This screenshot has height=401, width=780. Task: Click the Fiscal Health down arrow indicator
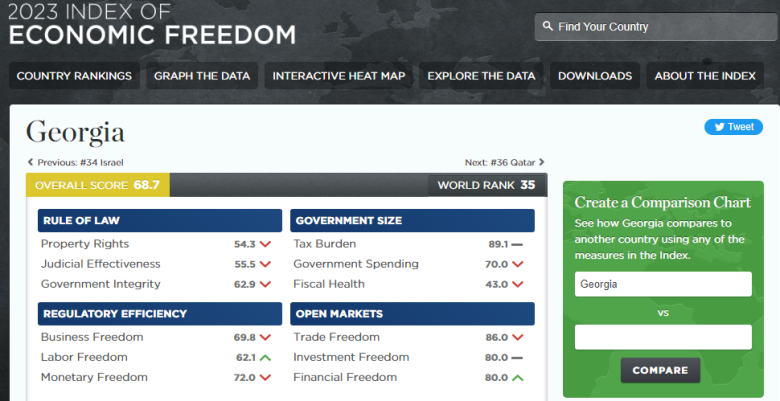518,284
